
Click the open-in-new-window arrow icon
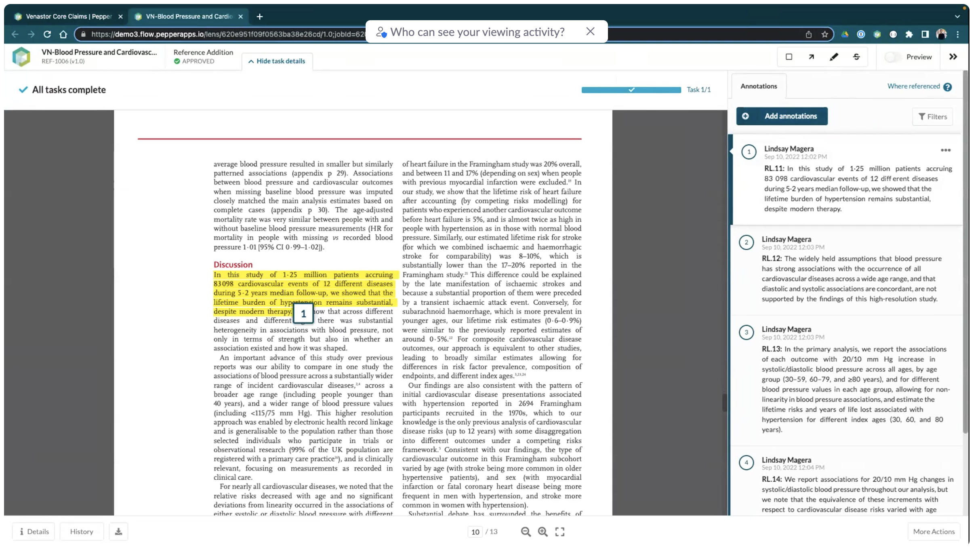(x=811, y=57)
